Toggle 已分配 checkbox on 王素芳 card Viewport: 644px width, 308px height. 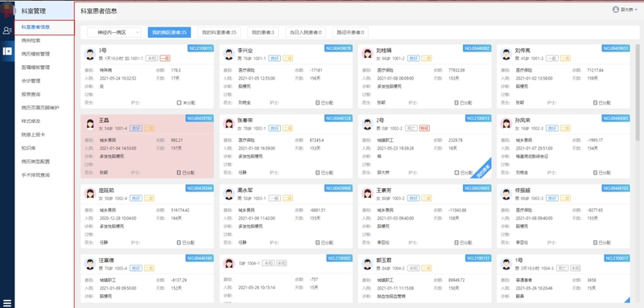456,242
